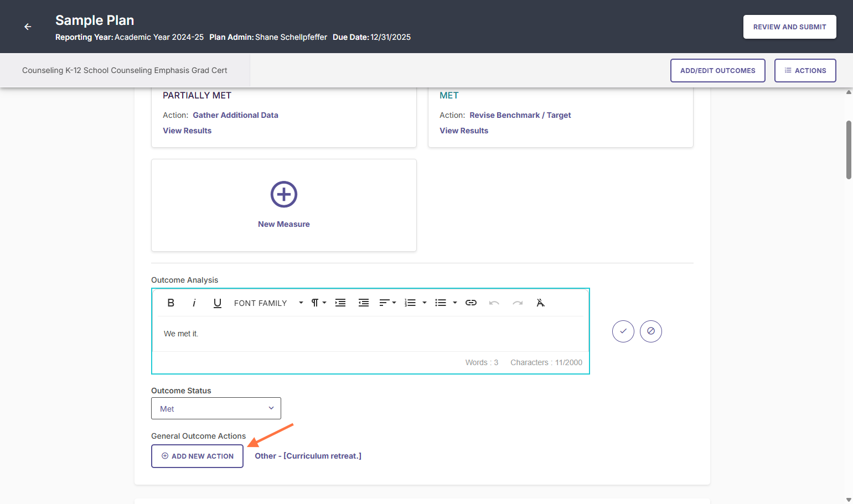Click the Sample Plan title
Image resolution: width=853 pixels, height=504 pixels.
click(x=95, y=20)
